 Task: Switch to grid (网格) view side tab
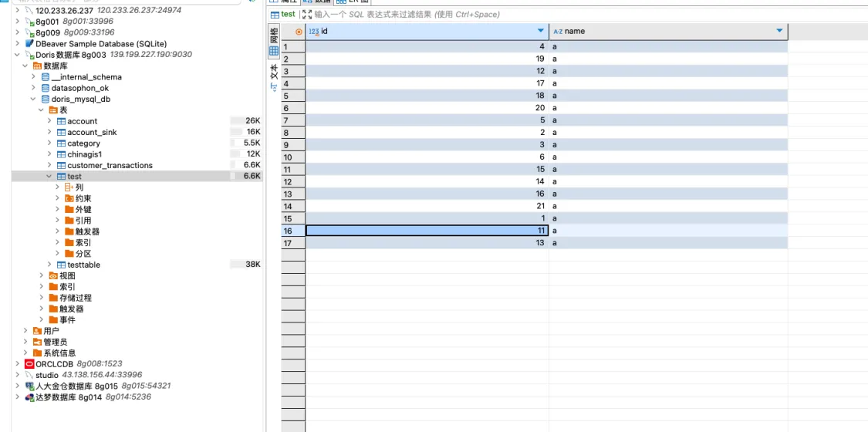[x=273, y=40]
